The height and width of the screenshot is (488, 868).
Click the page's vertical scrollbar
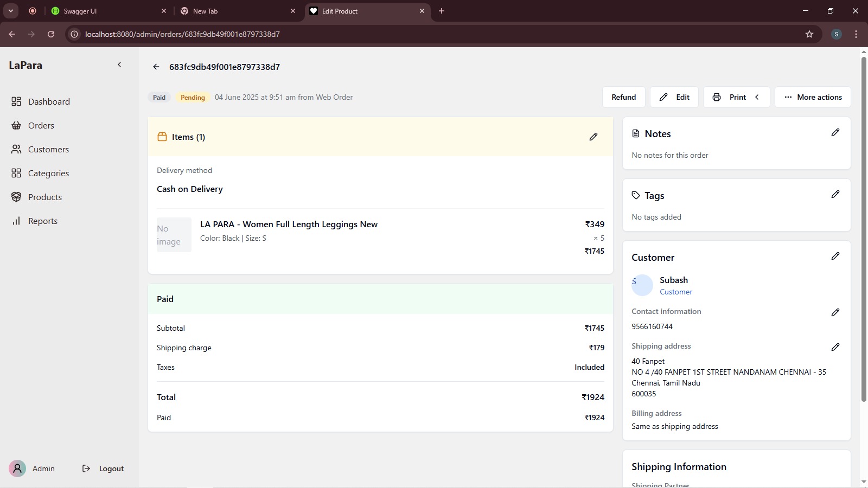(864, 228)
